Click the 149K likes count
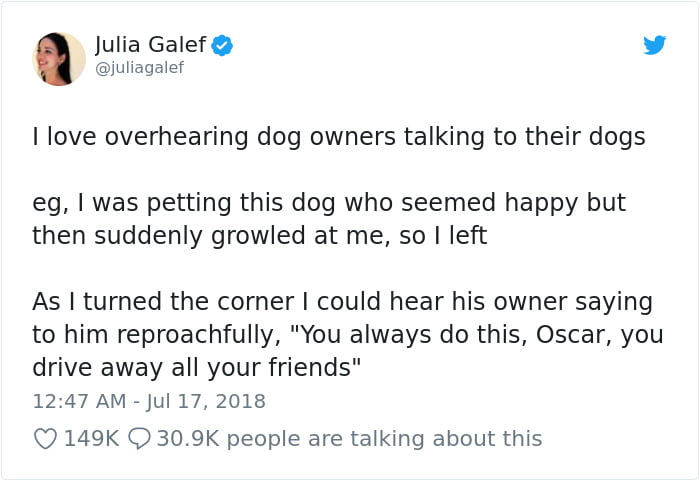700x481 pixels. pos(92,439)
